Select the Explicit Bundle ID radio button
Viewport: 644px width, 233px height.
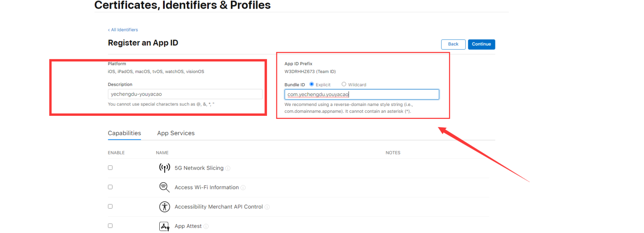311,84
